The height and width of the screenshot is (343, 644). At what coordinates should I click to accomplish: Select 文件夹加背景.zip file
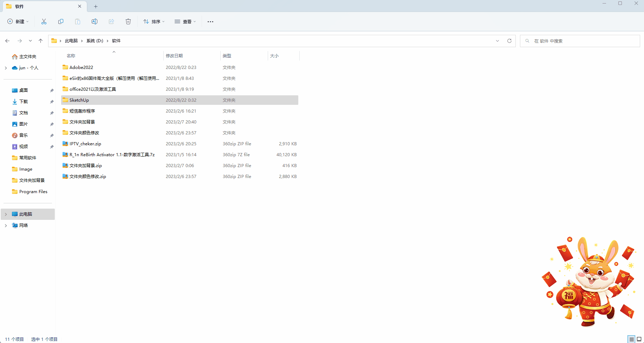pyautogui.click(x=180, y=166)
